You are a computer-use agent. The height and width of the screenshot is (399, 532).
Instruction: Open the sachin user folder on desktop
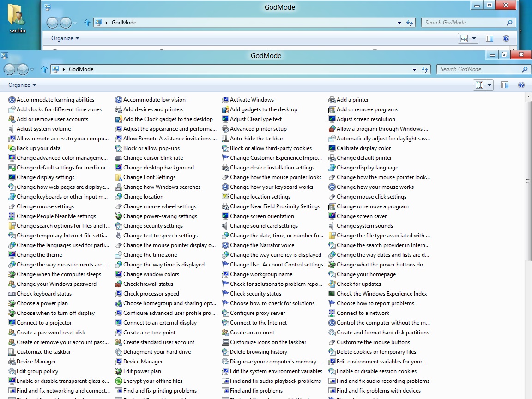tap(17, 18)
